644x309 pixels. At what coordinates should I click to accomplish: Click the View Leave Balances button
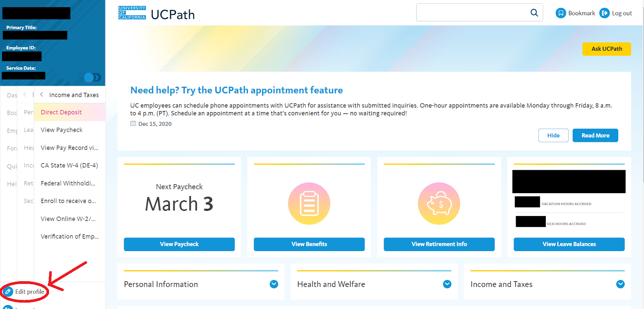[569, 244]
